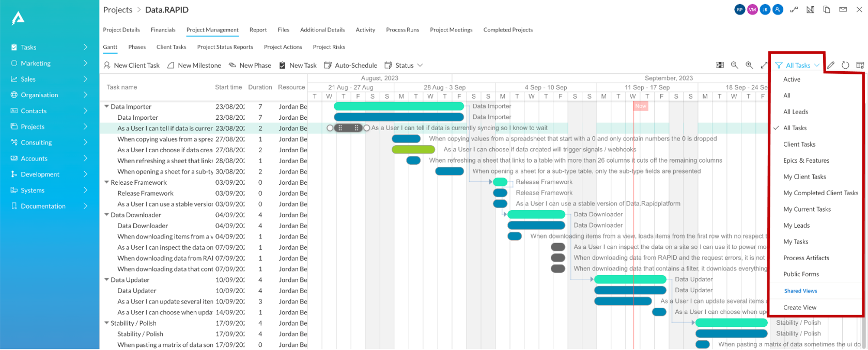Open the column settings icon
This screenshot has width=868, height=350.
860,65
